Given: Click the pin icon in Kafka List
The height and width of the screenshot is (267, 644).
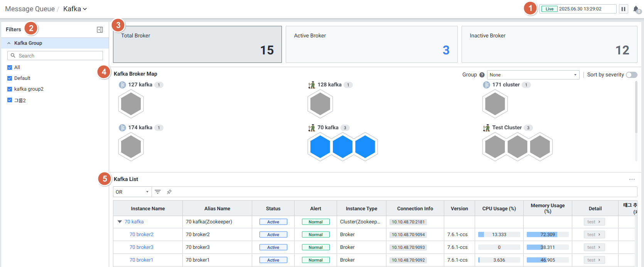Looking at the screenshot, I should (x=169, y=192).
